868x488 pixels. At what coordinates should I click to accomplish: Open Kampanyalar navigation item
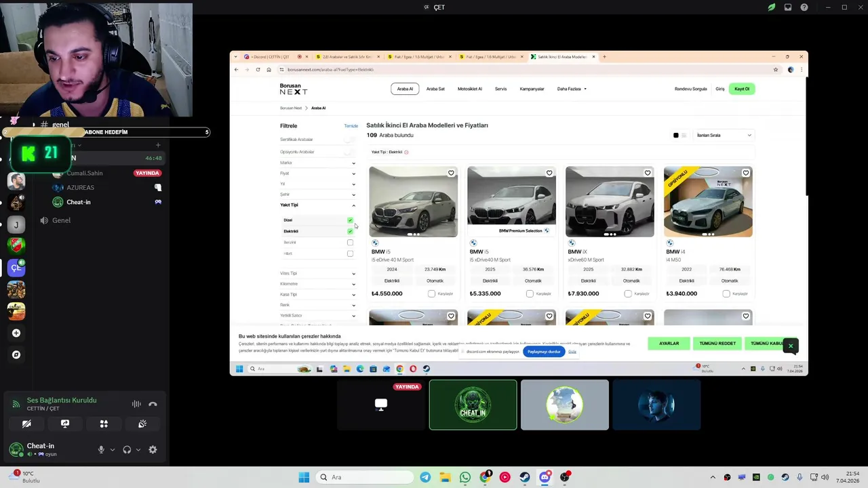[532, 89]
